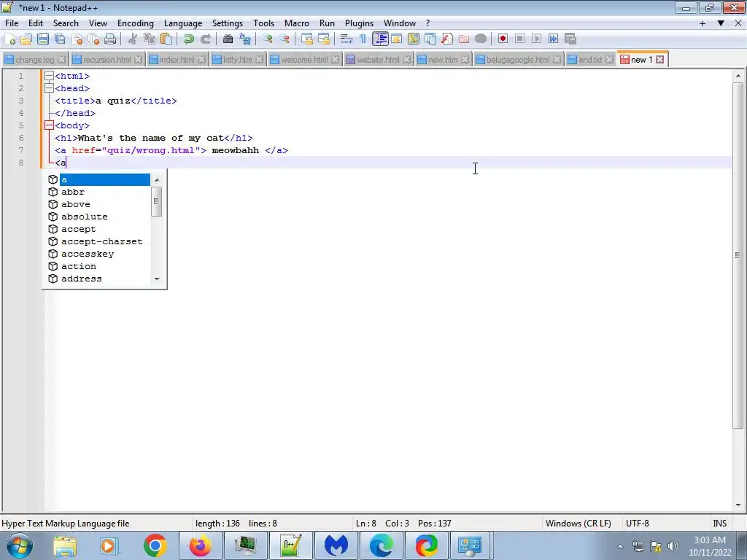Close the kitty.htm tab
Screen dimensions: 747x560
coord(259,60)
